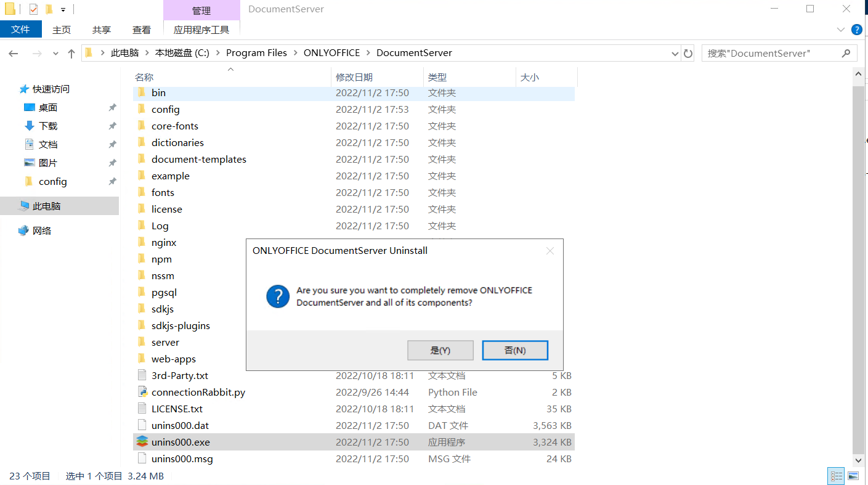Select the core-fonts folder icon
Screen dimensions: 868x485
point(142,126)
